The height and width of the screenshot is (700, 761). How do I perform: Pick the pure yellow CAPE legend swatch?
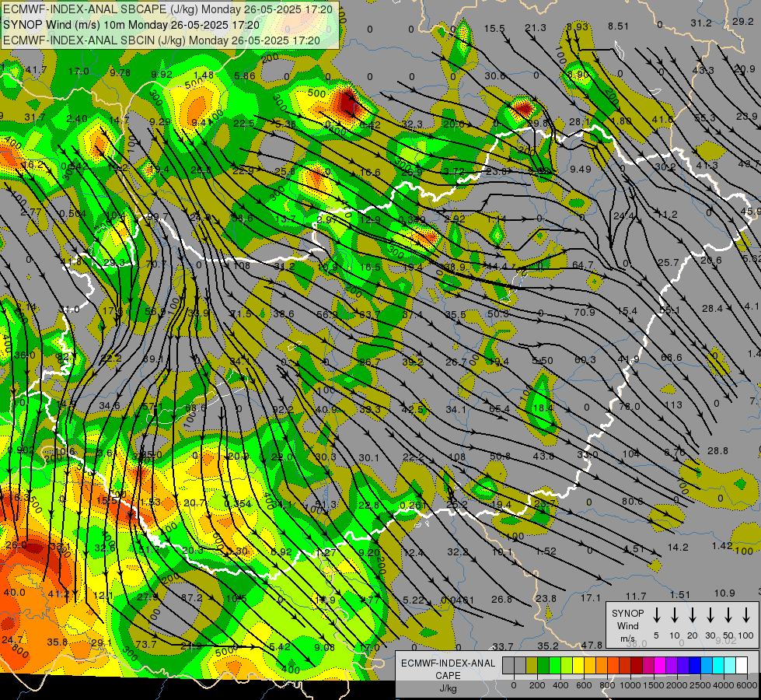click(578, 665)
